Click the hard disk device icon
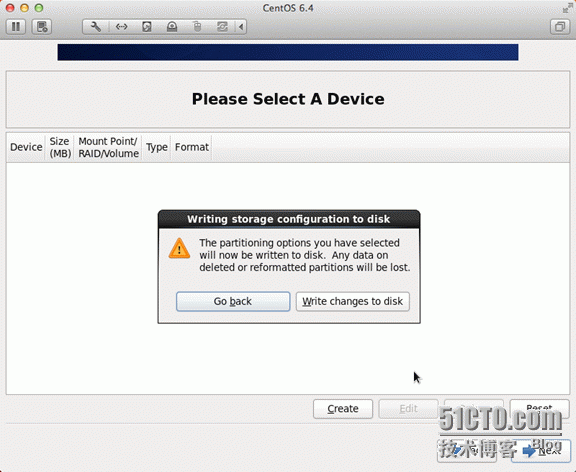The image size is (576, 472). point(147,27)
